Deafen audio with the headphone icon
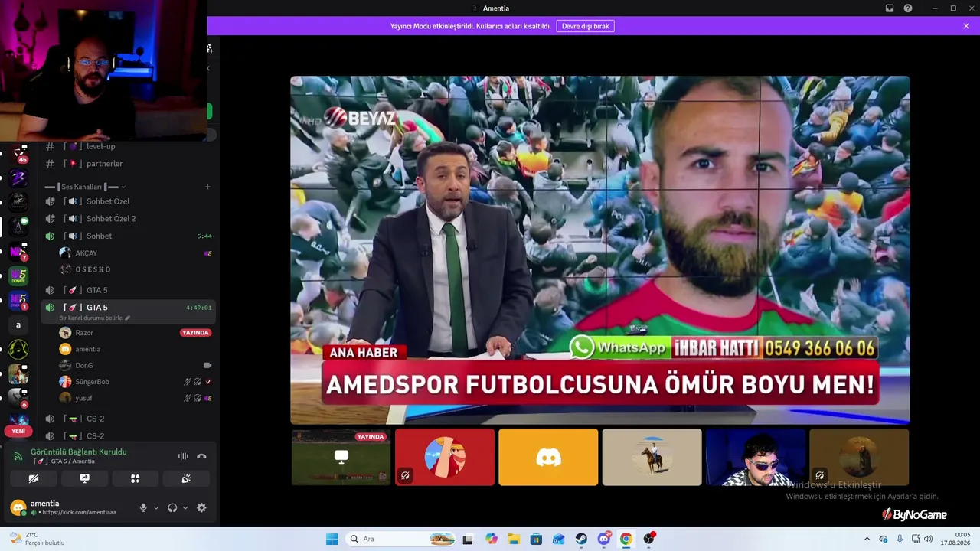 coord(172,507)
